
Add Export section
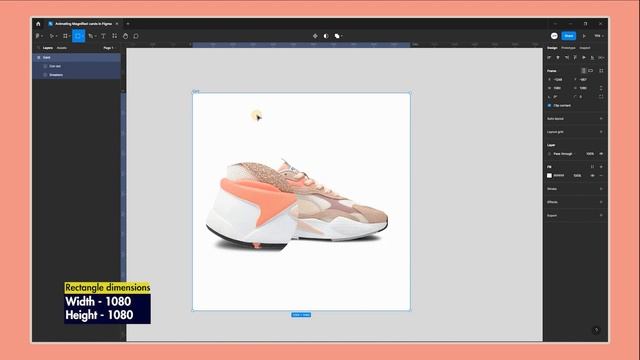tap(601, 215)
